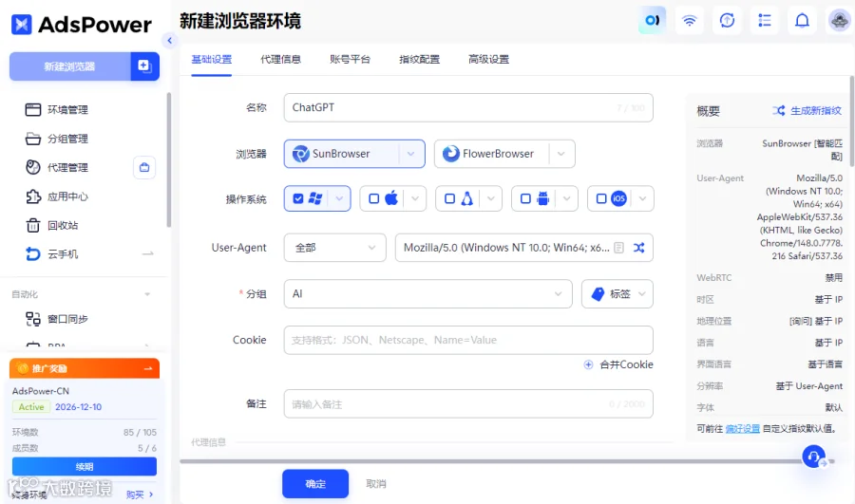
Task: Click the 购买 link
Action: pyautogui.click(x=135, y=495)
